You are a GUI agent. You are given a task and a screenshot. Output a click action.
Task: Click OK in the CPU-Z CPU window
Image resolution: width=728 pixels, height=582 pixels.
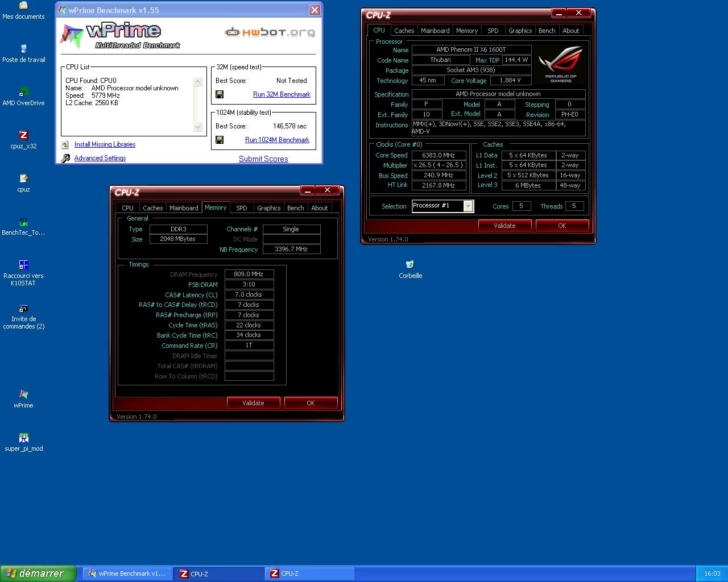(562, 226)
